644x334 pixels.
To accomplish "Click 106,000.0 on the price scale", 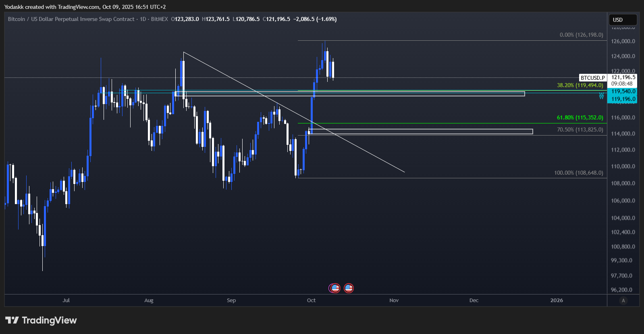I will click(623, 200).
